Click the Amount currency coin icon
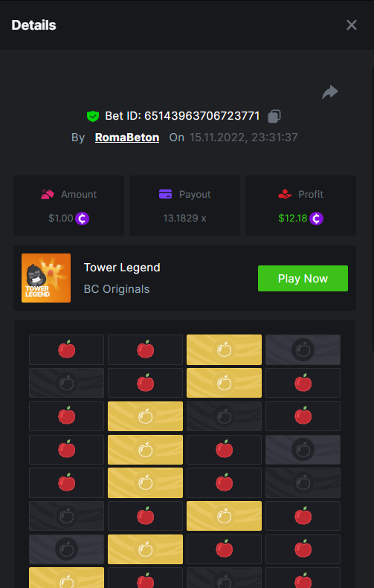The width and height of the screenshot is (374, 588). [82, 219]
